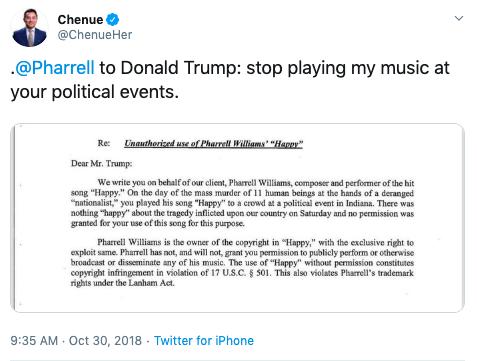This screenshot has width=477, height=361.
Task: Expand the tweet options chevron
Action: (459, 18)
